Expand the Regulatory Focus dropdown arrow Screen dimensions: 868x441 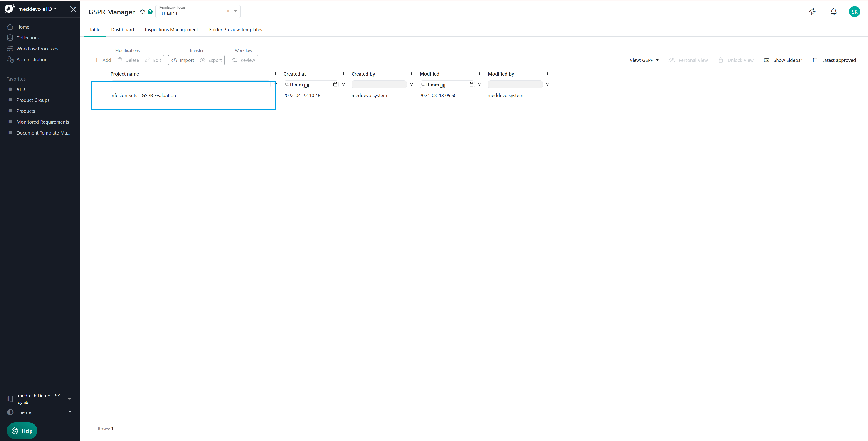(x=235, y=11)
